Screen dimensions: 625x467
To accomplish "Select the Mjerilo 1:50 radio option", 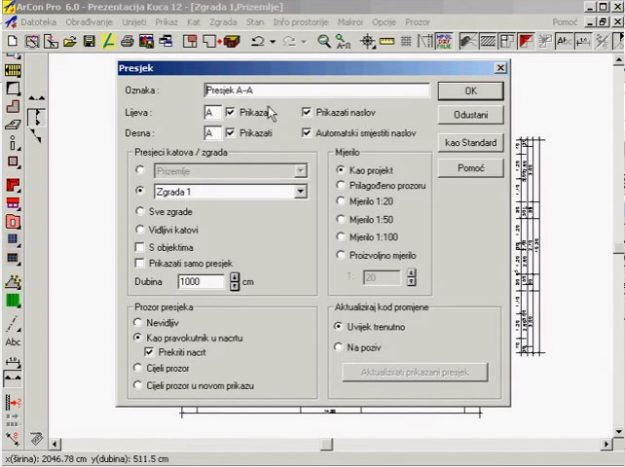I will (x=341, y=220).
